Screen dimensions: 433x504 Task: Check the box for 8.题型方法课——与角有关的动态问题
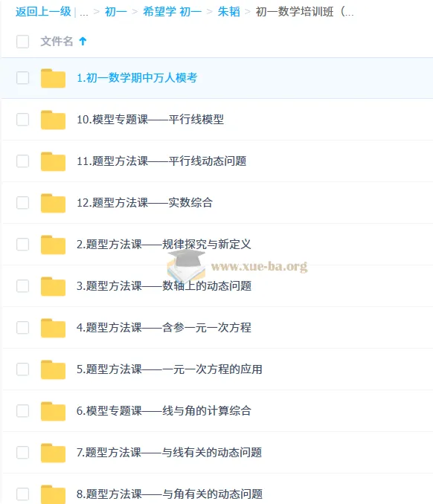(22, 494)
